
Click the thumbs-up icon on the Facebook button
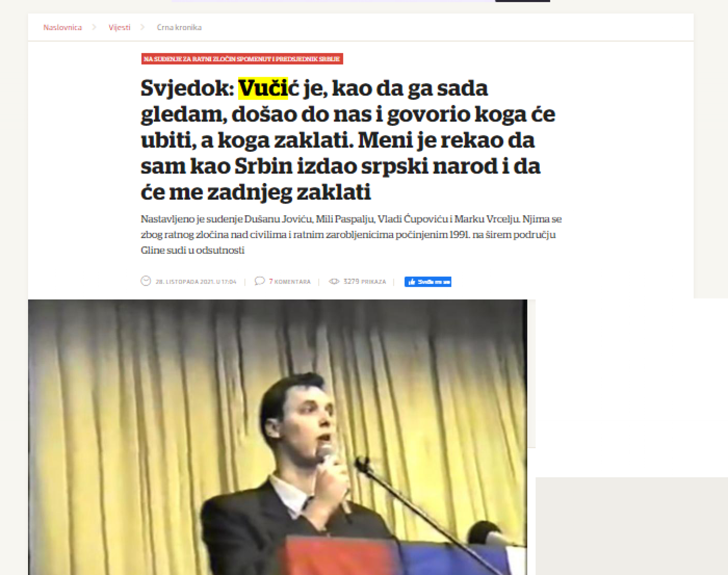[x=411, y=282]
